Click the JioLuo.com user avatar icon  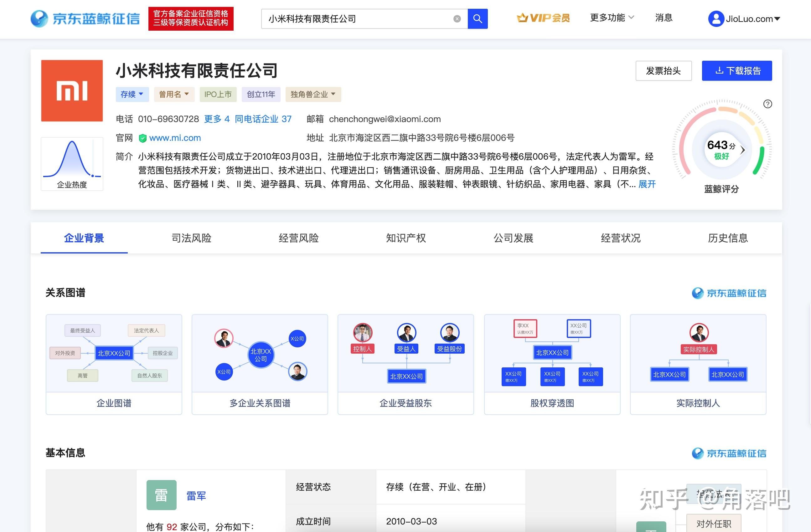pyautogui.click(x=716, y=19)
